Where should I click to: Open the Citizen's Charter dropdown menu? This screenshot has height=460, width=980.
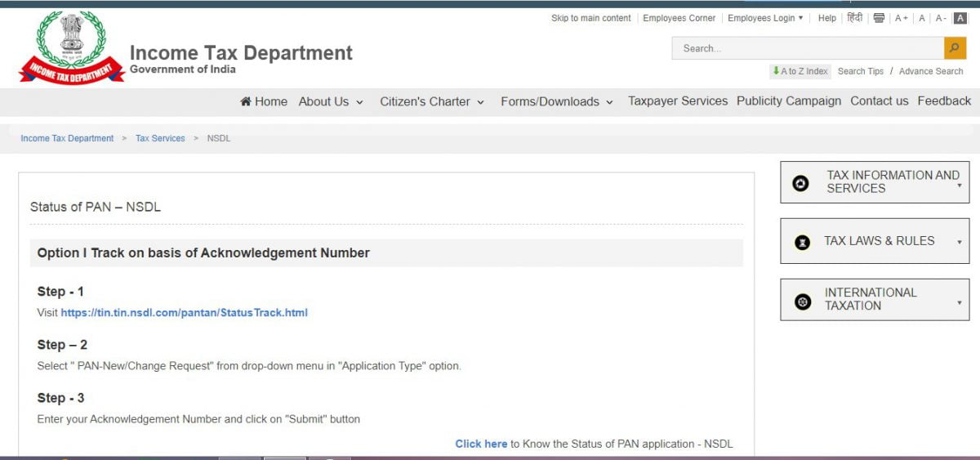click(432, 101)
